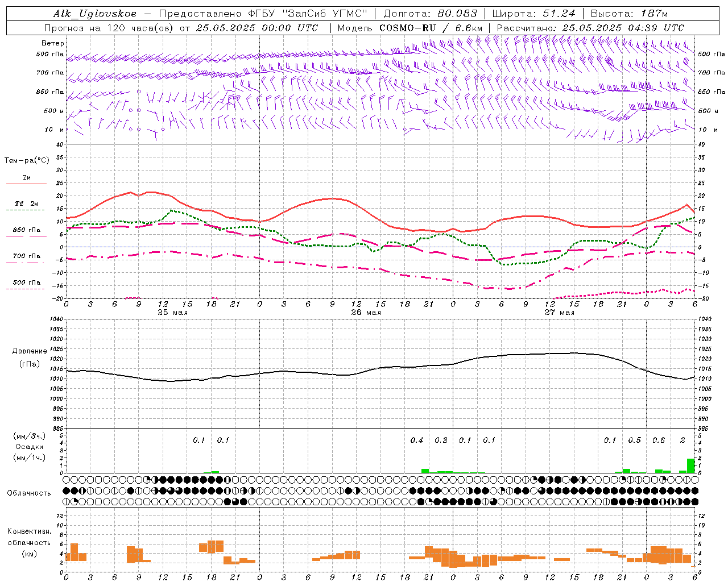Viewport: 728px width, 582px height.
Task: Select the date label 26 мая
Action: click(x=366, y=312)
